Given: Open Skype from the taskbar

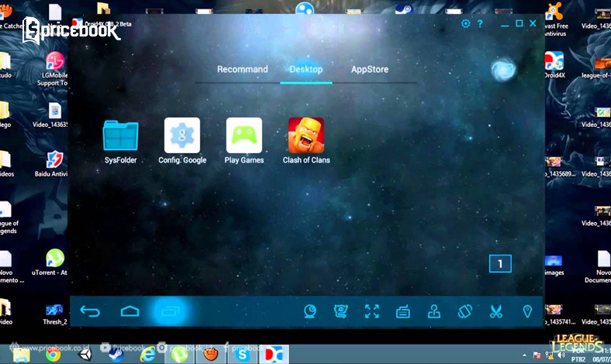Looking at the screenshot, I should click(243, 354).
